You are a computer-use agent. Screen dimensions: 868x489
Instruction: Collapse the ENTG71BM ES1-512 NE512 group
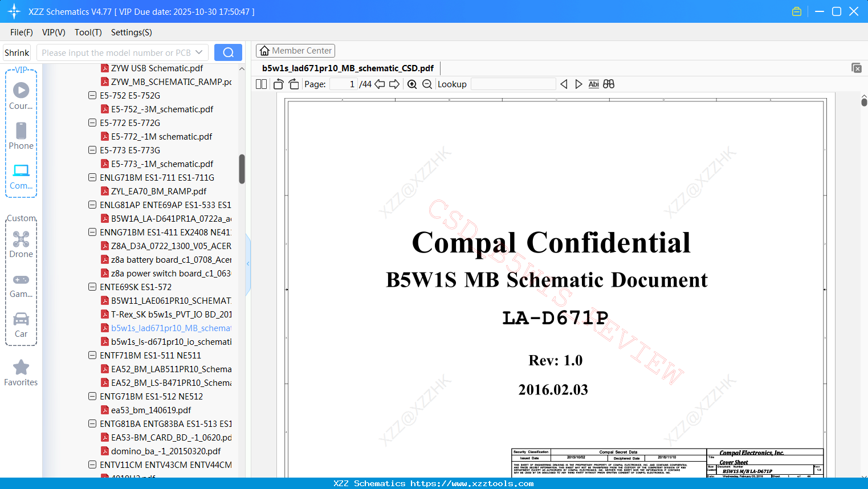tap(92, 396)
